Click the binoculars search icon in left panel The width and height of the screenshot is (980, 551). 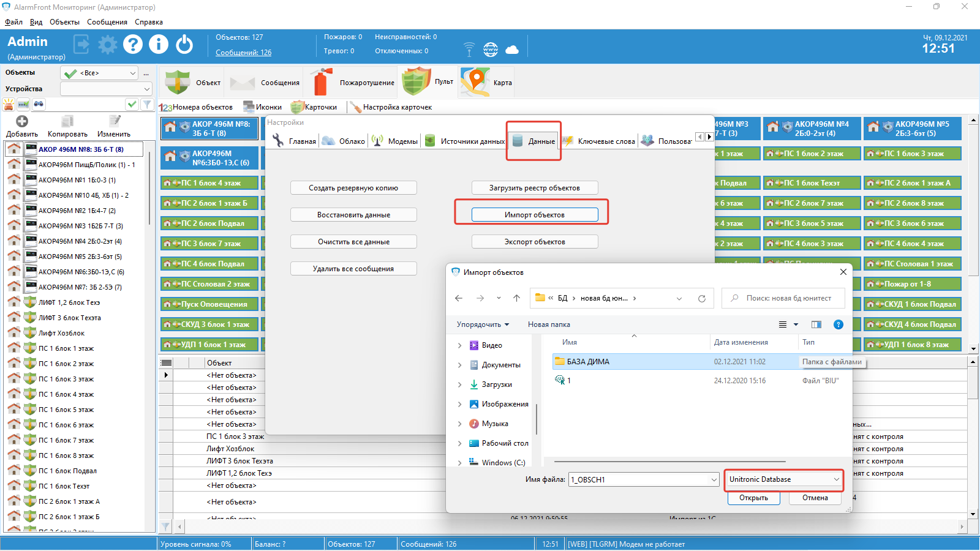point(39,104)
